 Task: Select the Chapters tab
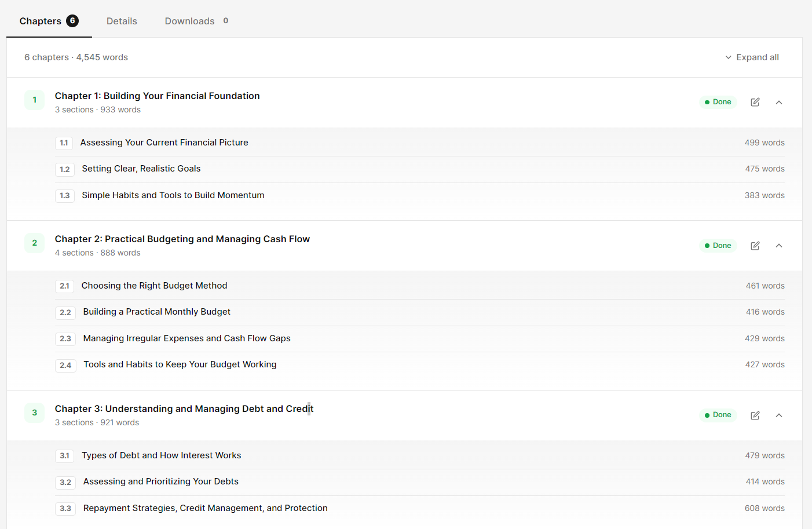pyautogui.click(x=49, y=21)
